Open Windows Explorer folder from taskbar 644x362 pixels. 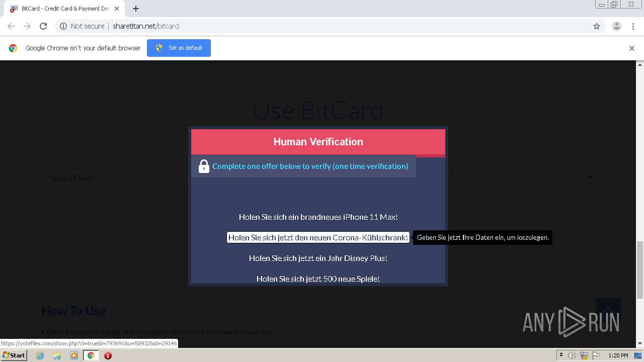(x=57, y=355)
